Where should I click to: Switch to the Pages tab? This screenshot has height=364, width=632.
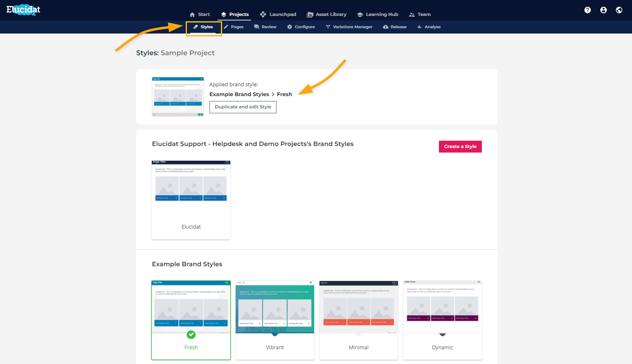(x=234, y=27)
